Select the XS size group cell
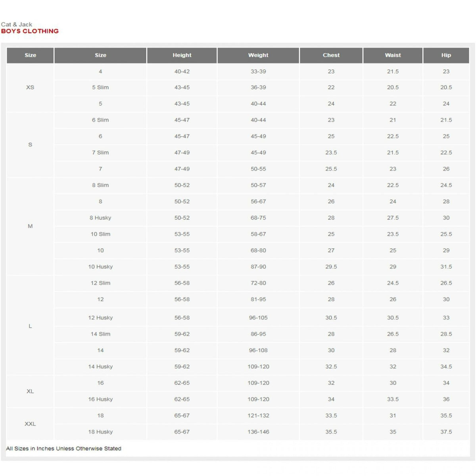The image size is (476, 476). click(30, 87)
